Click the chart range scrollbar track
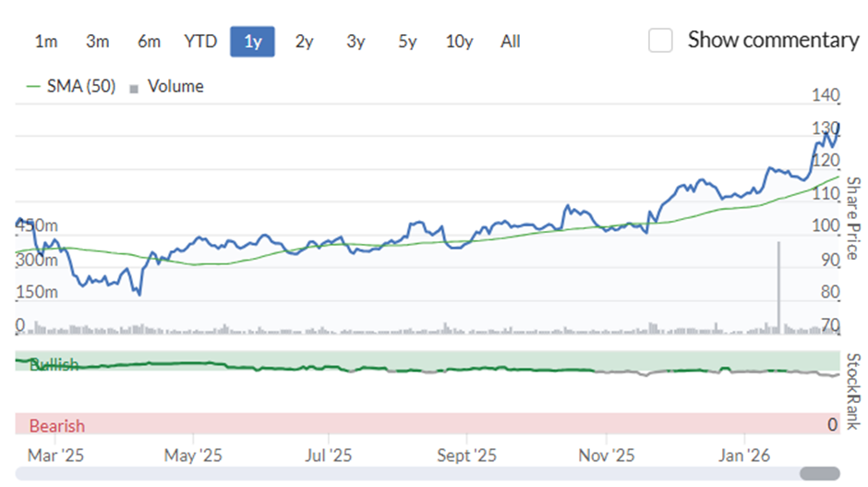This screenshot has width=868, height=487. click(x=407, y=474)
